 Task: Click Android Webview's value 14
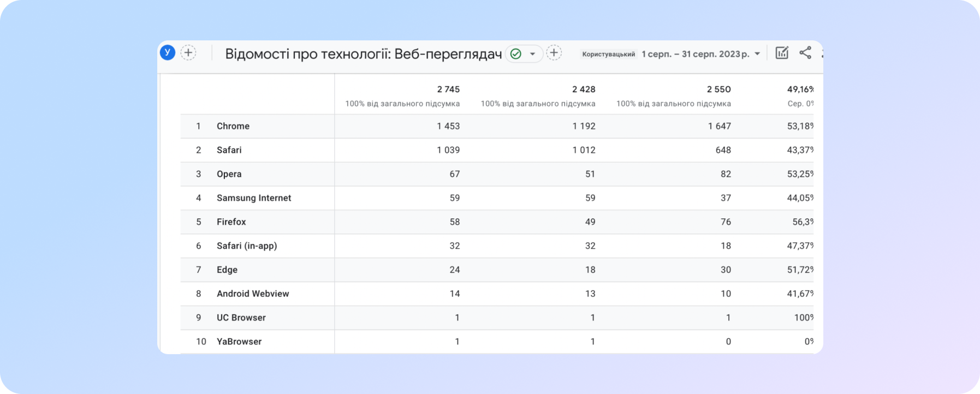tap(455, 294)
